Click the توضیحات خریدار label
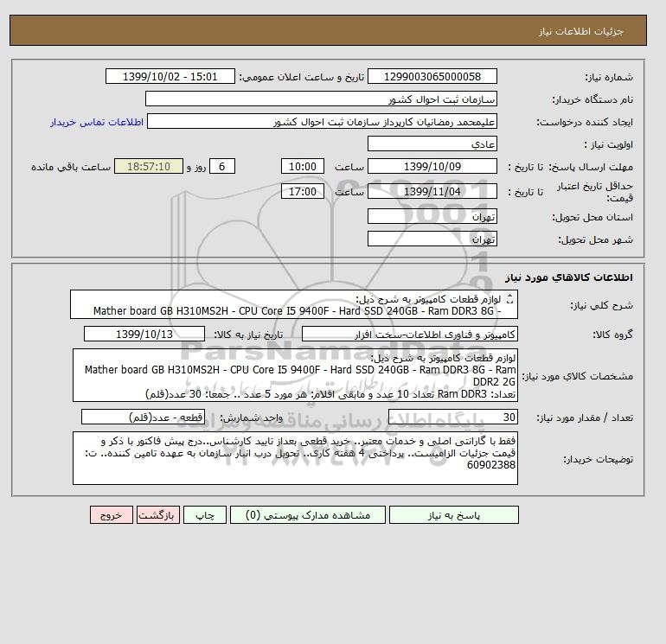 pos(598,459)
